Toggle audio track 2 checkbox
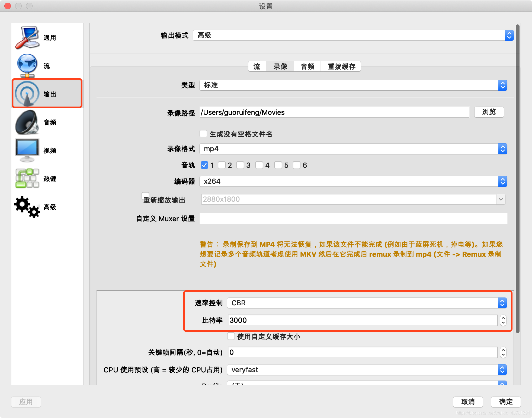 [222, 165]
